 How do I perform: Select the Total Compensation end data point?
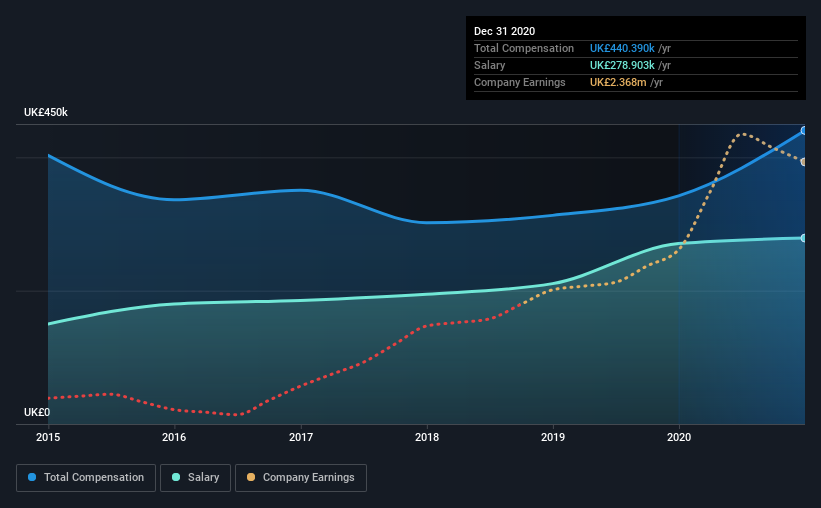(x=804, y=130)
